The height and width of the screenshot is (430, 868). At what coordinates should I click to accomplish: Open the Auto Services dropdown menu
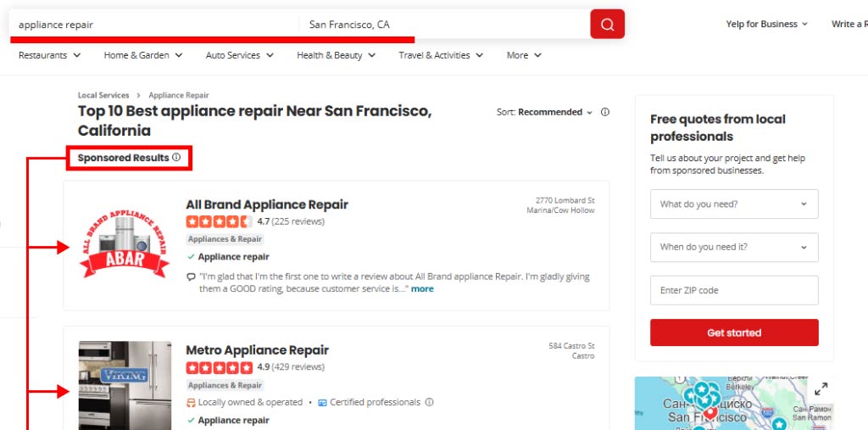click(240, 55)
